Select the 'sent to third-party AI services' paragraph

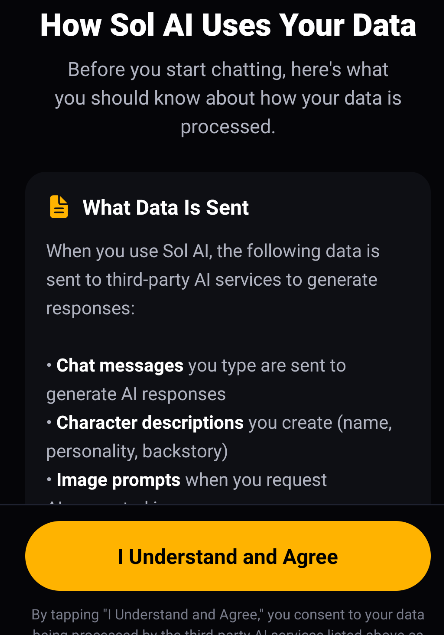click(x=213, y=279)
